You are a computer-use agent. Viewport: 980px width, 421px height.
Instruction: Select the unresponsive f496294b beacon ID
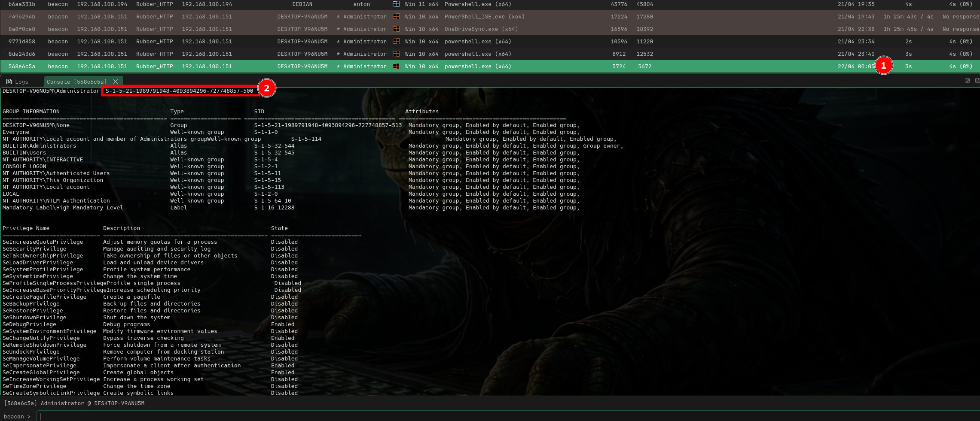pos(22,17)
